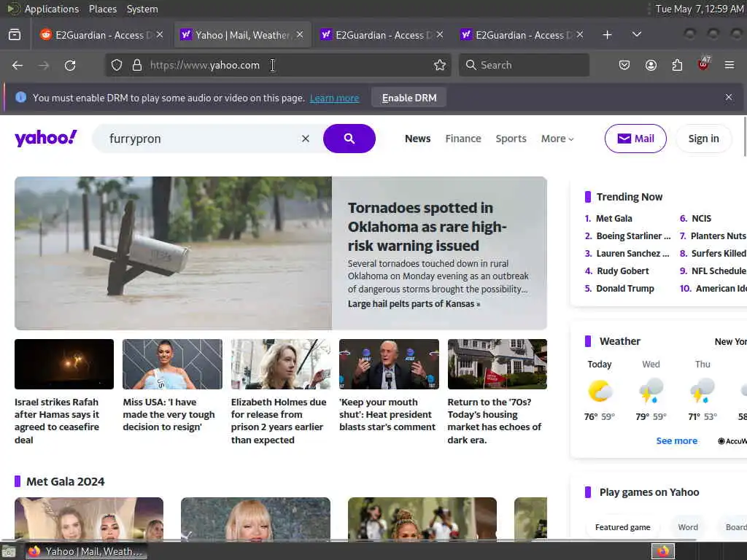The height and width of the screenshot is (560, 747).
Task: Reload the current Yahoo page
Action: coord(70,65)
